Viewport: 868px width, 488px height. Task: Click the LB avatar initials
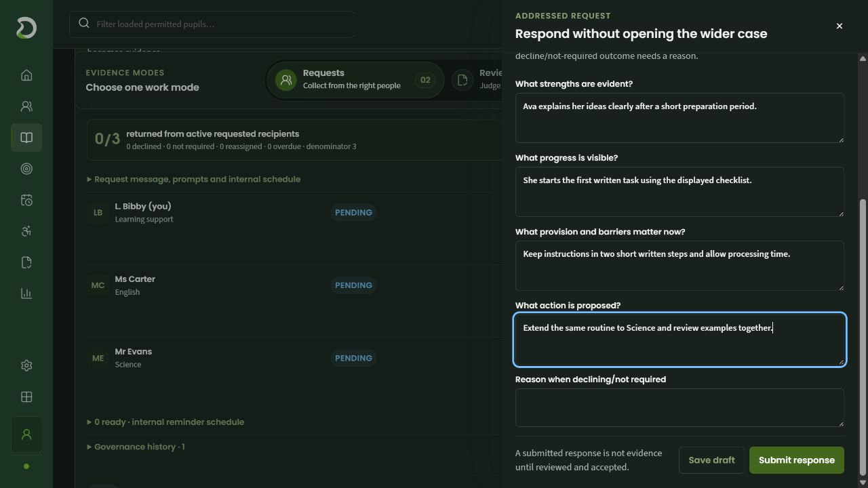pyautogui.click(x=98, y=212)
